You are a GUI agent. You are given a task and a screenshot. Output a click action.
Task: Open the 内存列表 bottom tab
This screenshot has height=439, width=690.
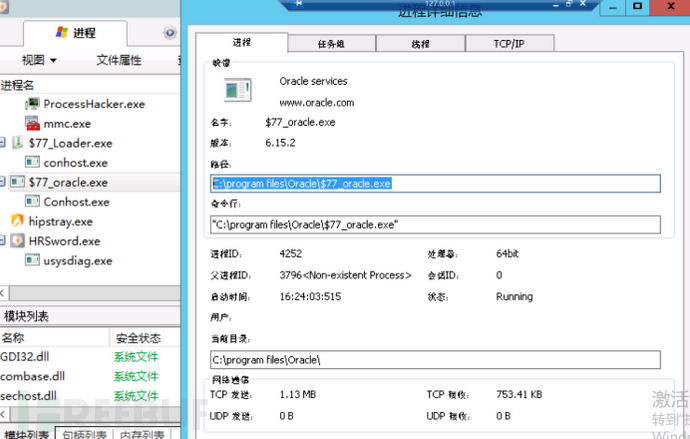tap(142, 433)
